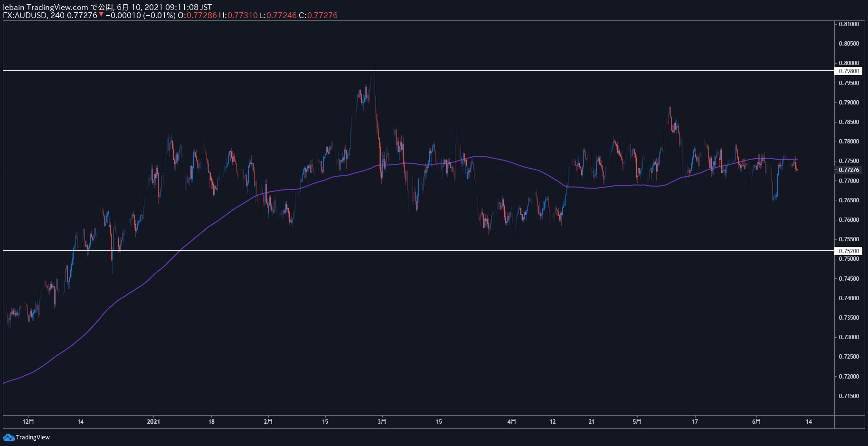This screenshot has width=868, height=446.
Task: Click the 0.79000 price axis label
Action: tap(849, 103)
